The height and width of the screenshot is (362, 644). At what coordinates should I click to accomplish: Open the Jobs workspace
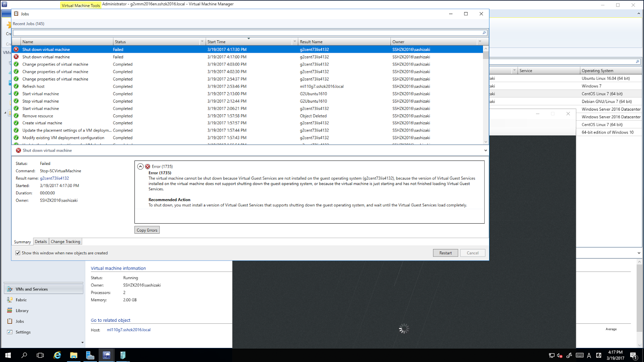[x=19, y=321]
